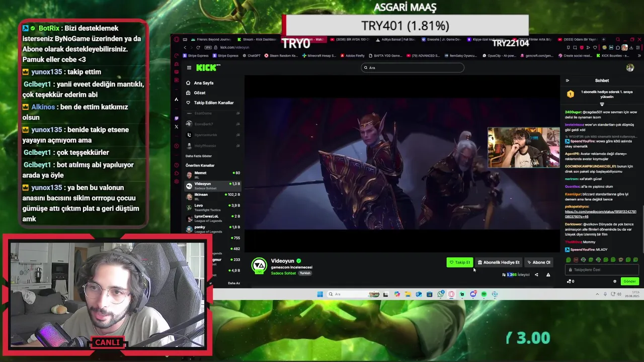Click the Videoyun channel avatar

259,265
